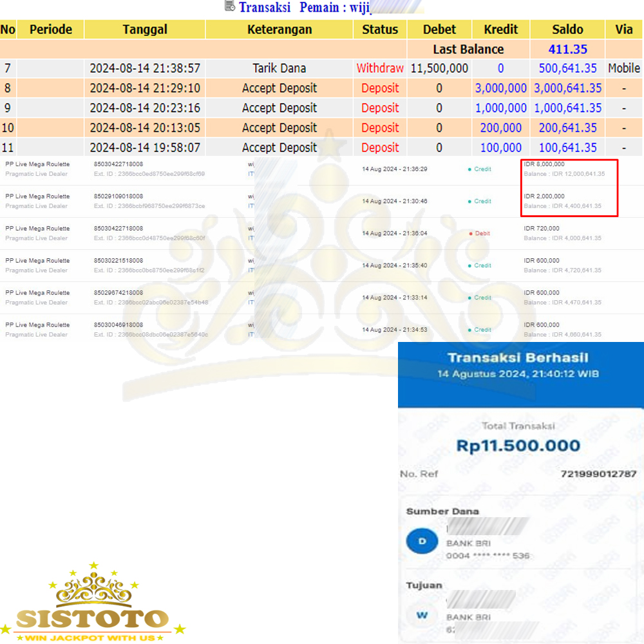644x644 pixels.
Task: Click the blue D avatar under Sumber Dana
Action: pos(422,542)
